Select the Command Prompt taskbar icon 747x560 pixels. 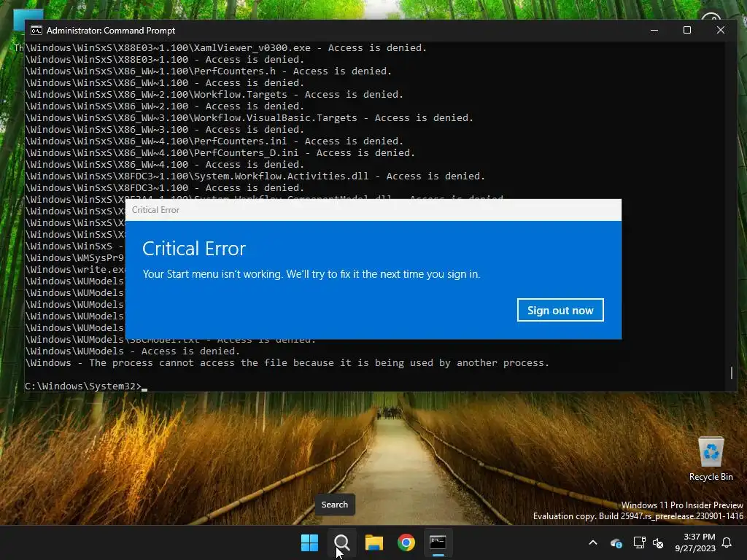point(438,542)
